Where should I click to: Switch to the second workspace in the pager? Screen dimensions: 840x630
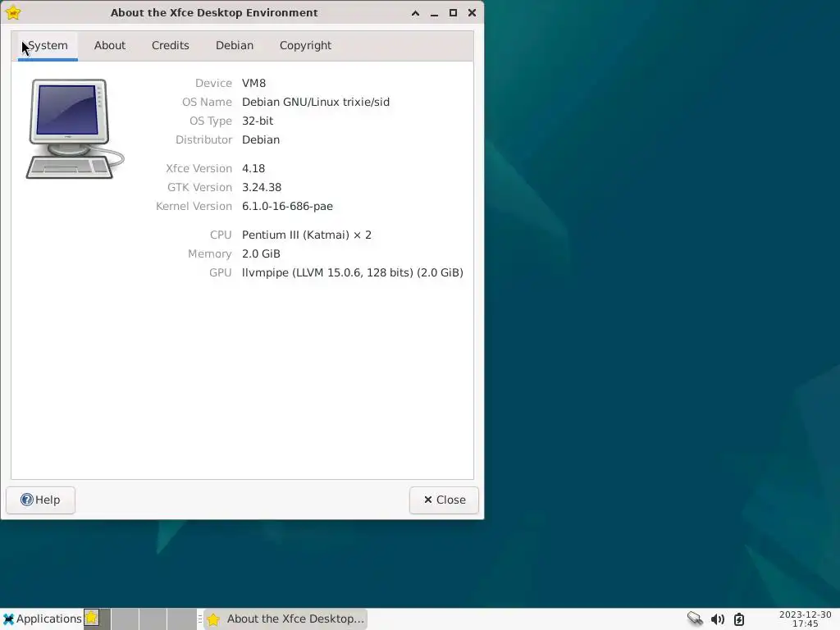click(x=126, y=619)
